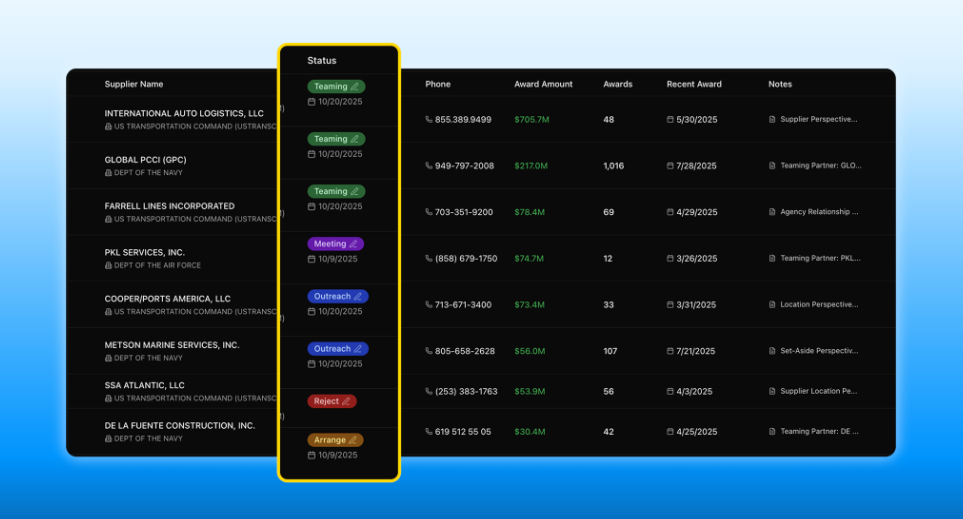Viewport: 963px width, 519px height.
Task: Click the note icon beside Supplier Perspective
Action: (772, 119)
